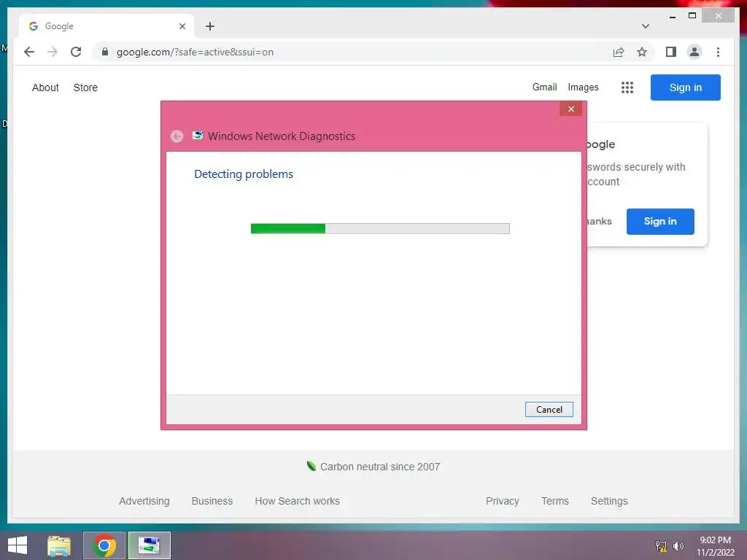Click the Detecting problems heading
747x560 pixels.
244,174
